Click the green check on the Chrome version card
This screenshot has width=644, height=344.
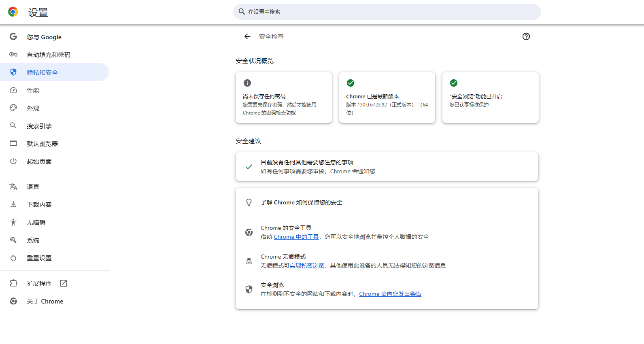tap(351, 83)
